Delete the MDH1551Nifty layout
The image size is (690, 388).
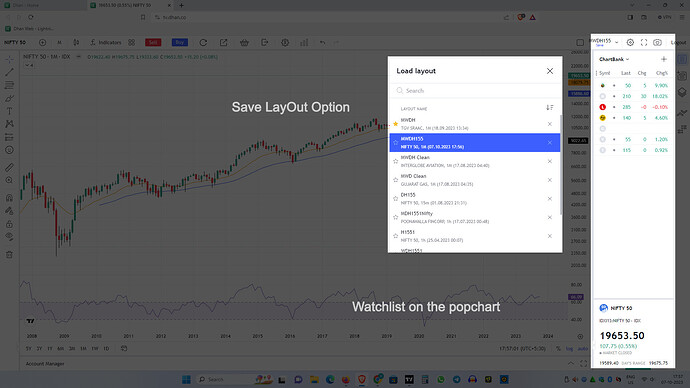click(550, 217)
